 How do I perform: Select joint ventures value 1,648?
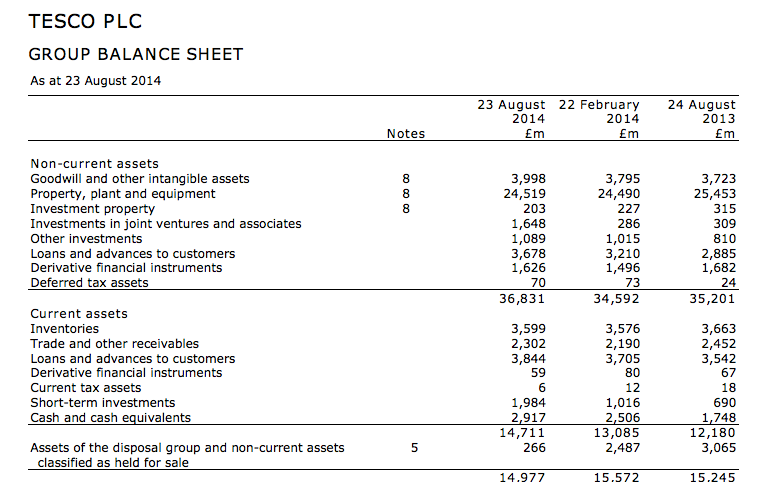pyautogui.click(x=528, y=224)
